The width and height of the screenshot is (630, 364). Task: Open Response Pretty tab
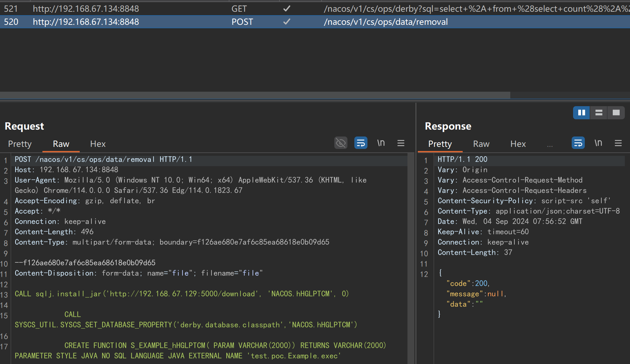click(x=440, y=144)
